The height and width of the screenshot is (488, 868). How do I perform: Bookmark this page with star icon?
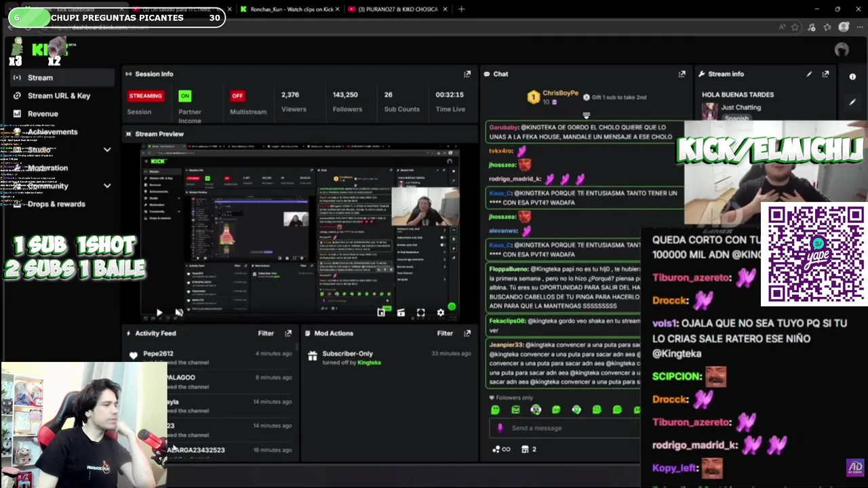[795, 28]
